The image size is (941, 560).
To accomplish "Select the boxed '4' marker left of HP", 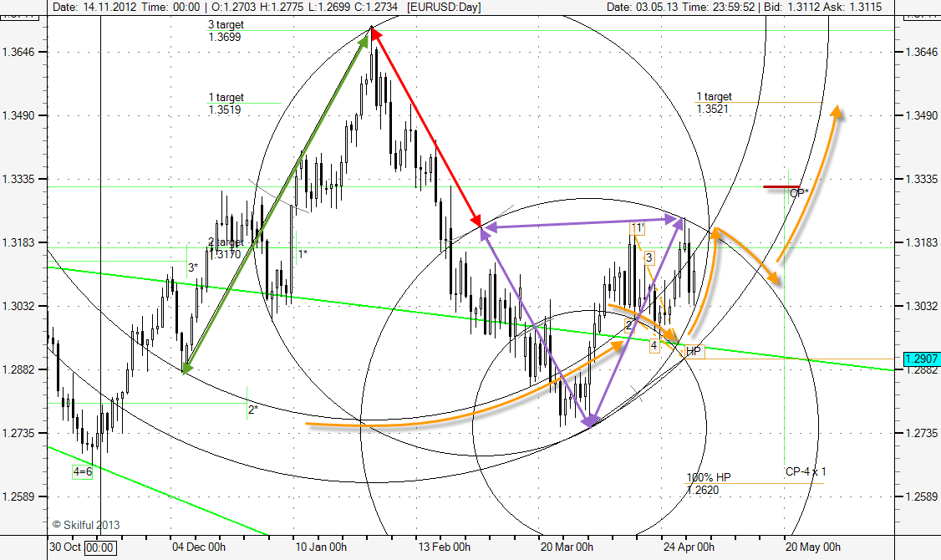I will point(654,345).
